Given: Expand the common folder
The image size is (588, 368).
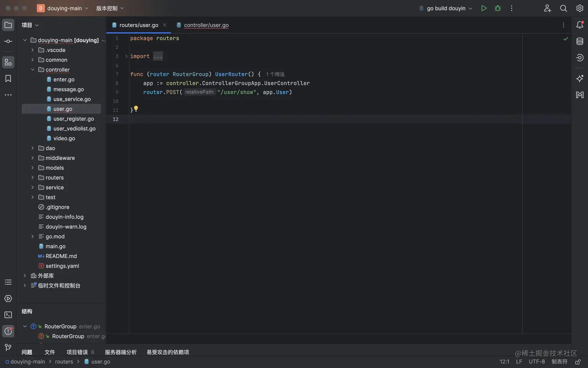Looking at the screenshot, I should pos(33,60).
